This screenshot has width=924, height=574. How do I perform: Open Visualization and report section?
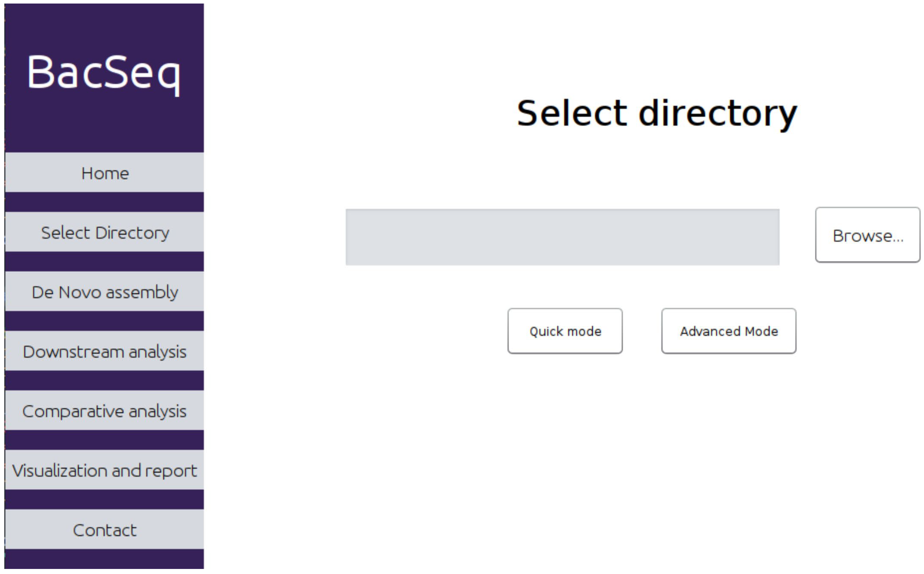tap(104, 470)
